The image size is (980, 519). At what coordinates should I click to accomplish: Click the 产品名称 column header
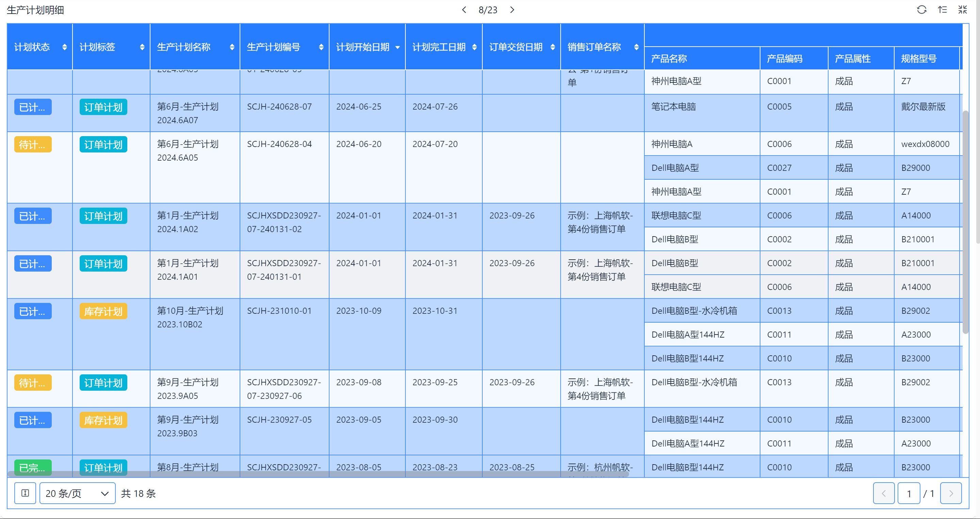669,59
